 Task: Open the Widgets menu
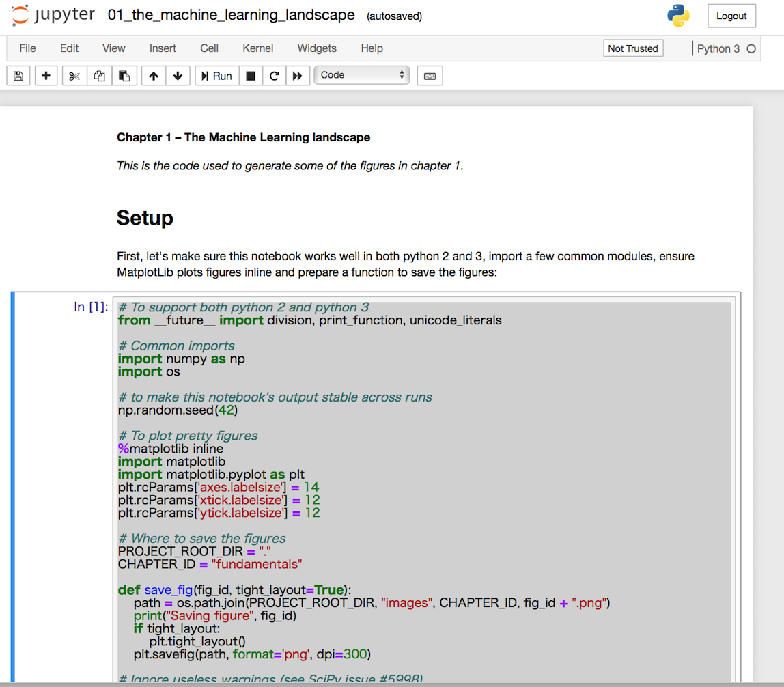(x=317, y=48)
